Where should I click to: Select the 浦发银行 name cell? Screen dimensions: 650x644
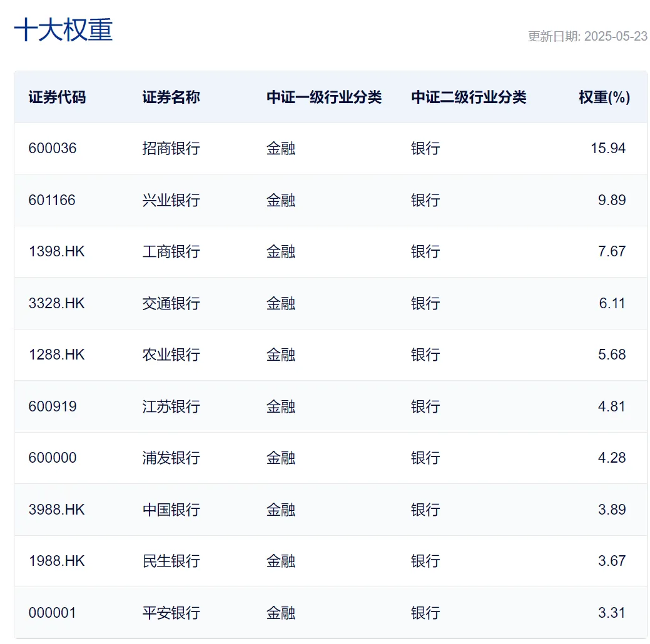171,458
